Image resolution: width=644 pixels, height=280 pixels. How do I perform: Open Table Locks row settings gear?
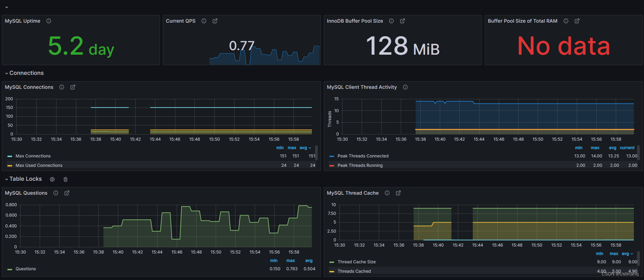(x=52, y=179)
